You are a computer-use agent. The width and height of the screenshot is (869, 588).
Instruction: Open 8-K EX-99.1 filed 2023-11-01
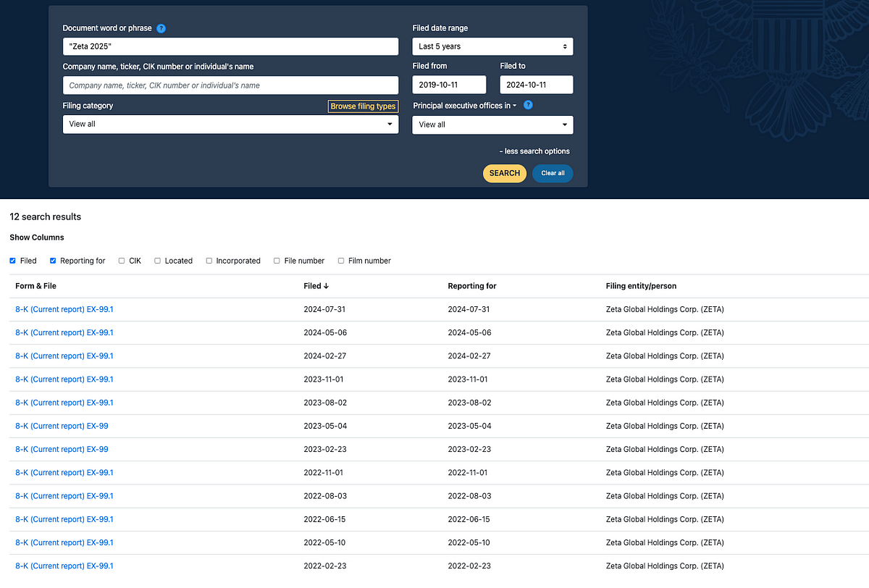(64, 379)
